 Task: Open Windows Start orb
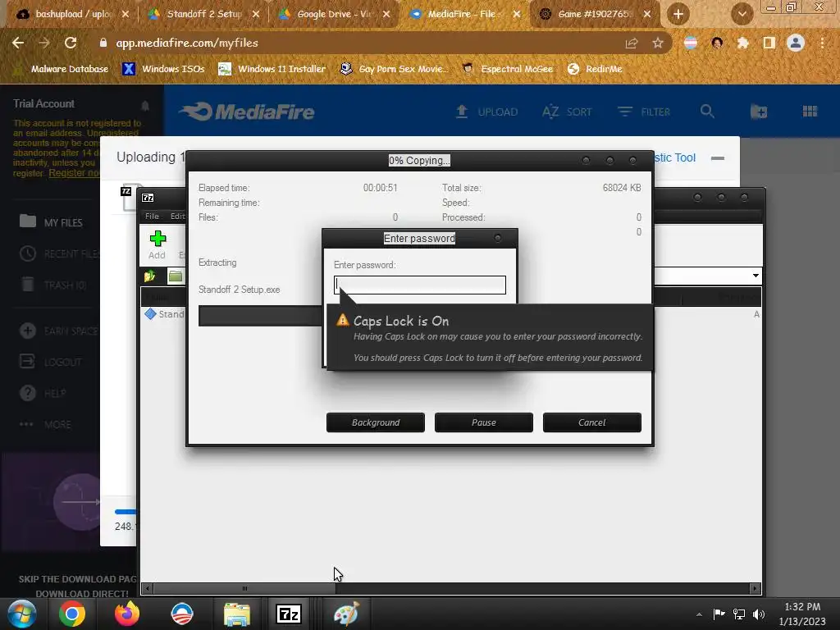22,614
